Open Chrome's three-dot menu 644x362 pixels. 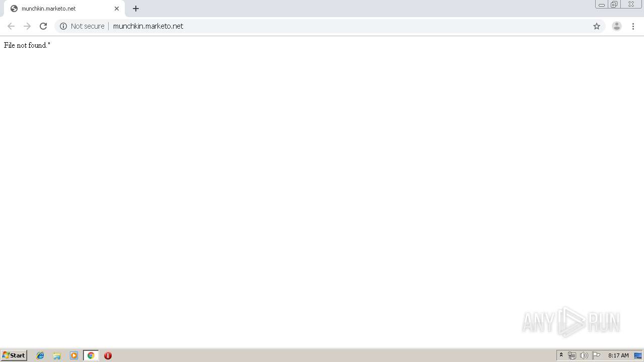click(633, 26)
